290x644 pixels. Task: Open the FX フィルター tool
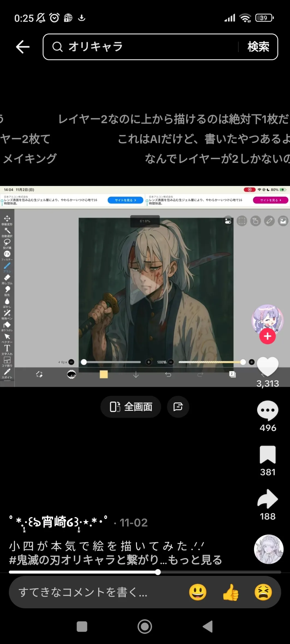tap(7, 256)
